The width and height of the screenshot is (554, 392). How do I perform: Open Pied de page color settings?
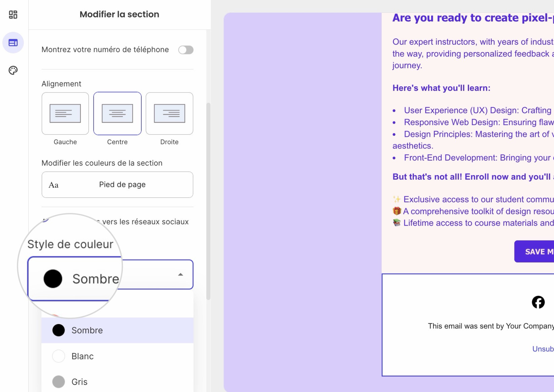(117, 185)
